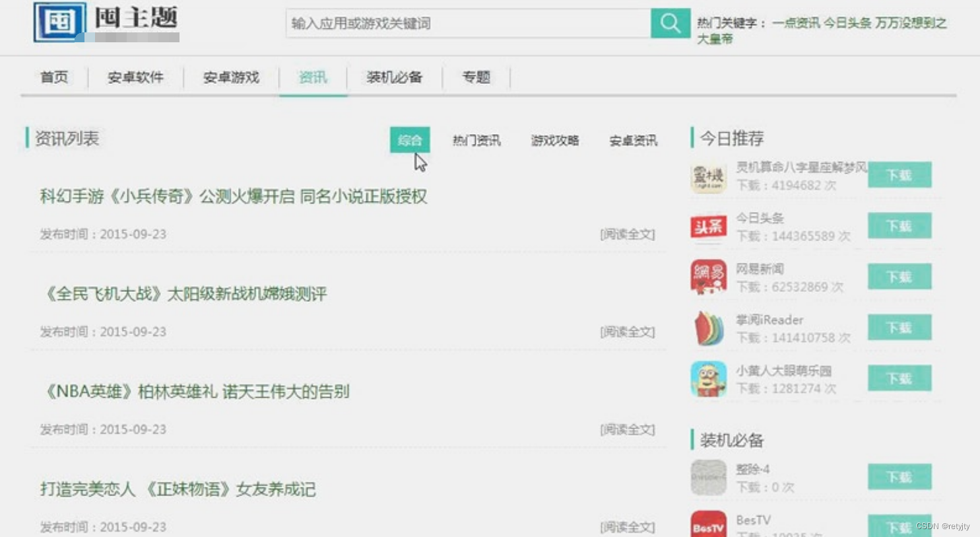Image resolution: width=980 pixels, height=537 pixels.
Task: Click the 掌阅iReader app icon
Action: [x=707, y=328]
